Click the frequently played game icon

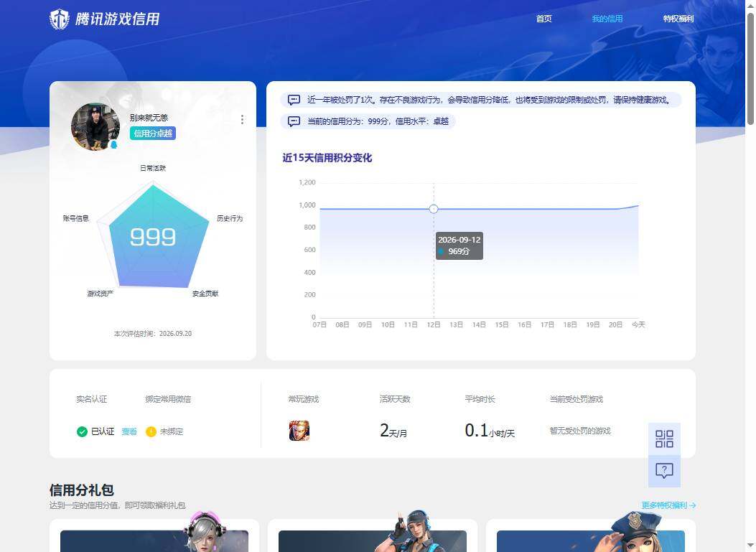click(x=299, y=431)
